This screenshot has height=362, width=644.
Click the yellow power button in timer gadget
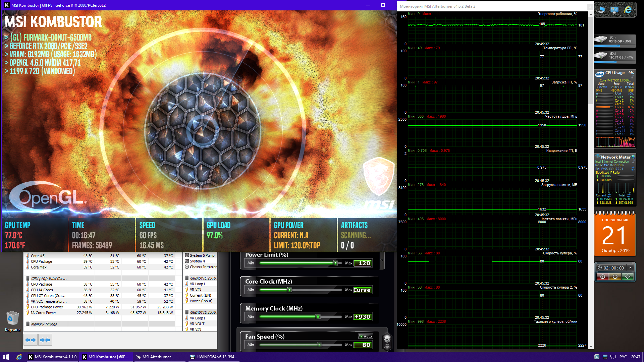pyautogui.click(x=615, y=277)
